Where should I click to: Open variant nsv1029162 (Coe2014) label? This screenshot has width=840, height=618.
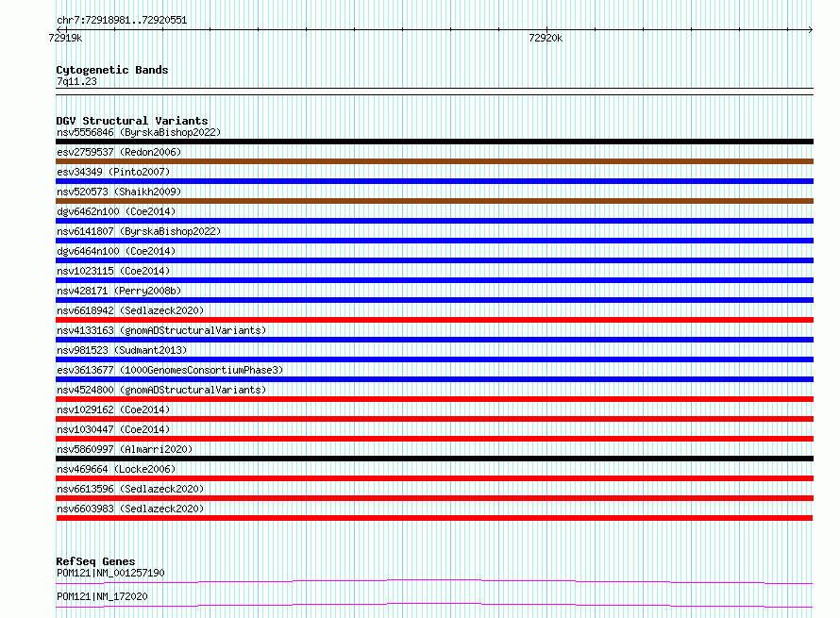(113, 409)
